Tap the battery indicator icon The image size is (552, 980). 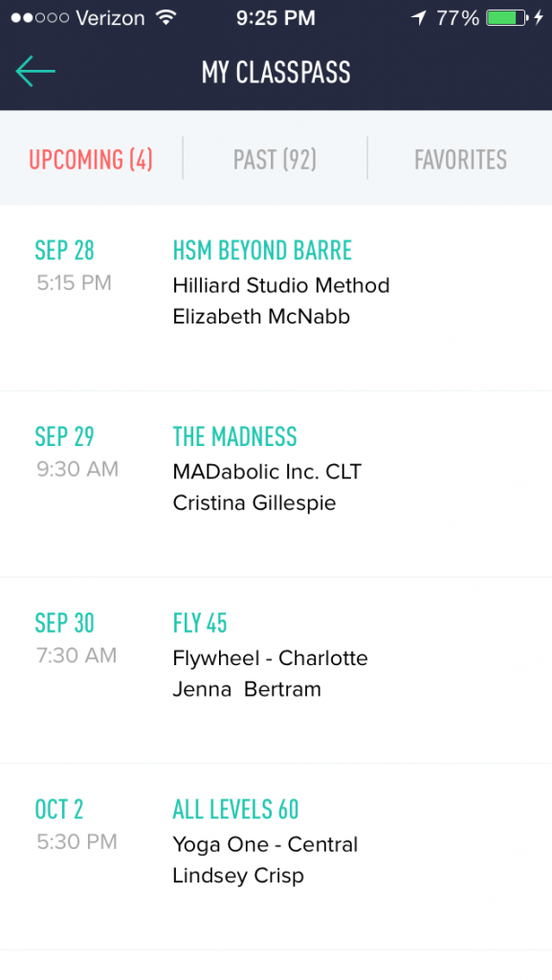(506, 17)
